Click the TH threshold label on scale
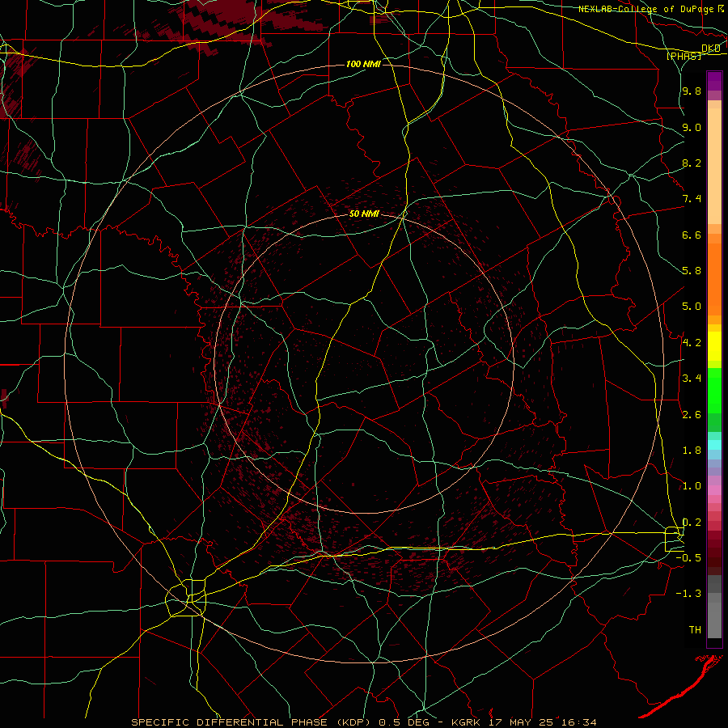 click(x=695, y=630)
